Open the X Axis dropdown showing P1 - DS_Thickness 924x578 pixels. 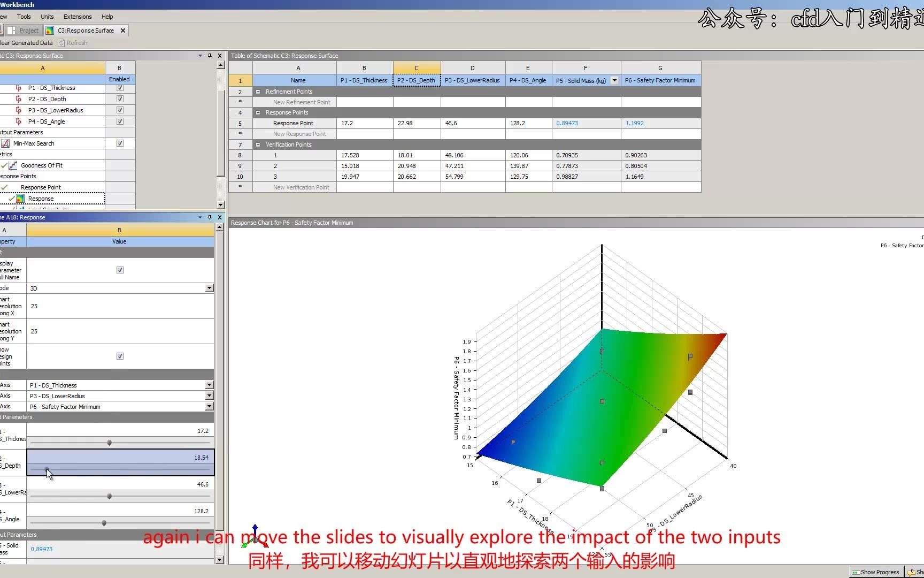pyautogui.click(x=209, y=384)
